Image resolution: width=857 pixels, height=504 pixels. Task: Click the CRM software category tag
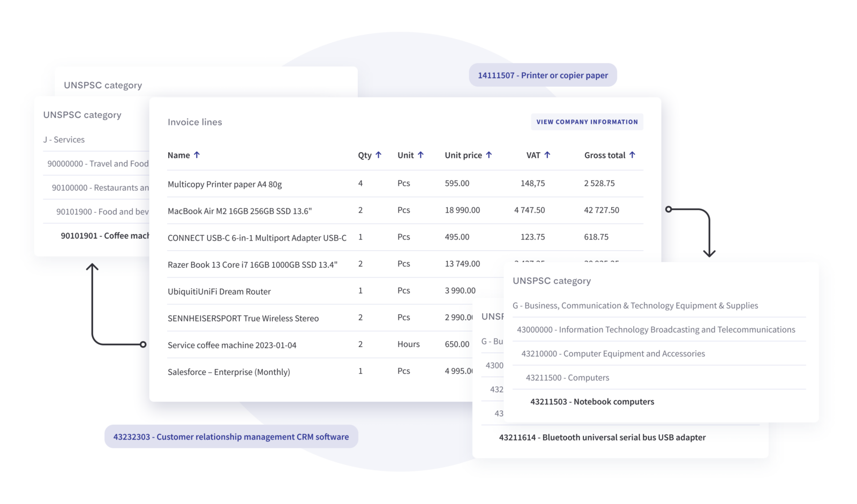click(231, 437)
